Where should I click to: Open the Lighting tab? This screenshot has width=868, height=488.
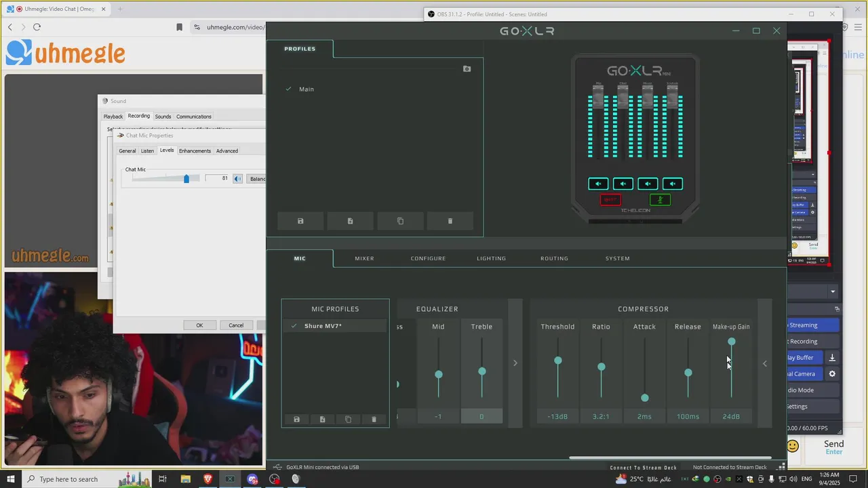[491, 258]
